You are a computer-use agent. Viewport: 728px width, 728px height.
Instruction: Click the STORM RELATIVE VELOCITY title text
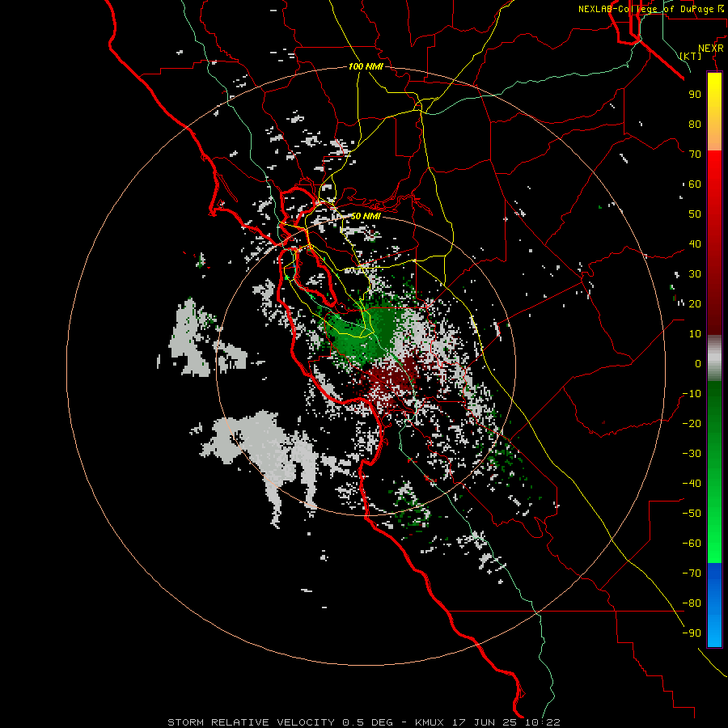click(x=251, y=722)
